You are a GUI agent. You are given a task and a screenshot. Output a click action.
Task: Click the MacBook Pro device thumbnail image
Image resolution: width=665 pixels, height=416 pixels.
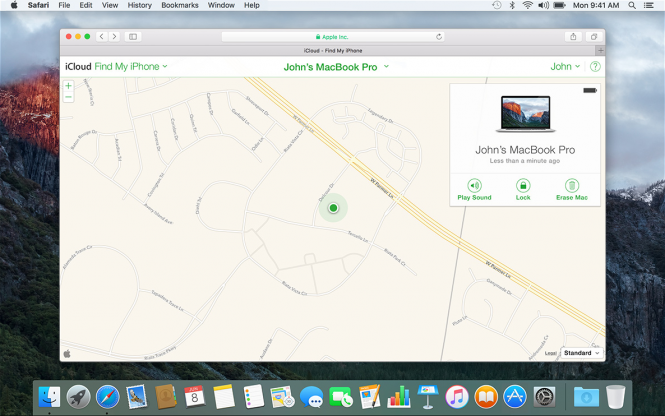click(525, 114)
